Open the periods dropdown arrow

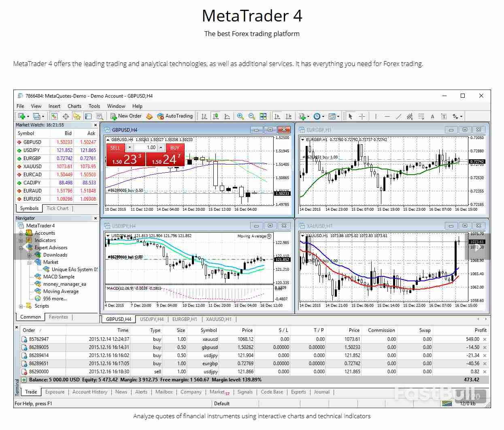[323, 117]
